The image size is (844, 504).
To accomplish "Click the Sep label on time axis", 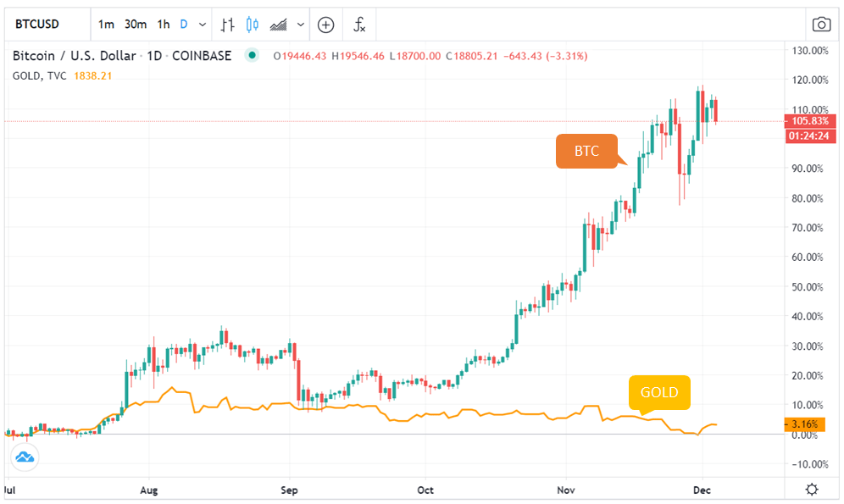I will tap(289, 490).
